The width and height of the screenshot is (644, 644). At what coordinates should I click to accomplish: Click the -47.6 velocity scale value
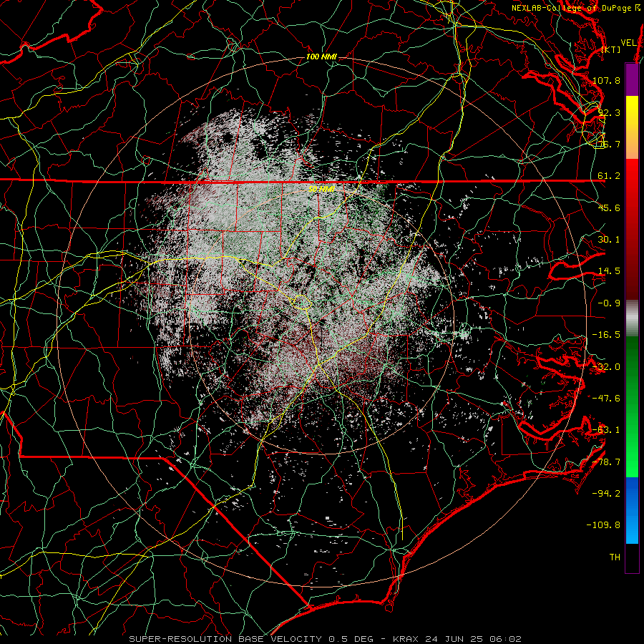(606, 399)
